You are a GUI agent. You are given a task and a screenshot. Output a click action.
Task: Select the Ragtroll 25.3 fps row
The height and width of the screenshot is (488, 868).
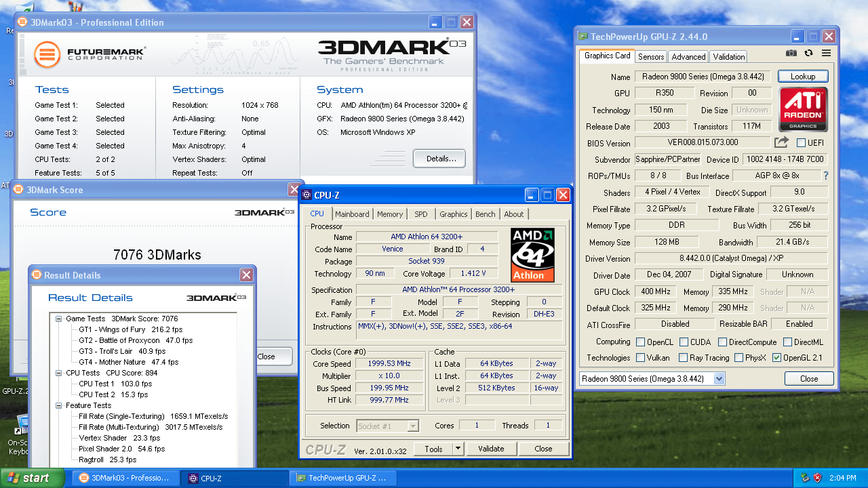108,460
